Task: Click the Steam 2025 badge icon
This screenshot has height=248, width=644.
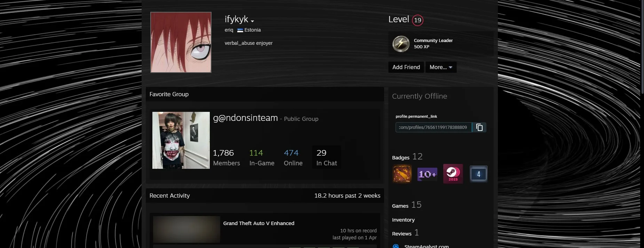Action: click(x=453, y=174)
